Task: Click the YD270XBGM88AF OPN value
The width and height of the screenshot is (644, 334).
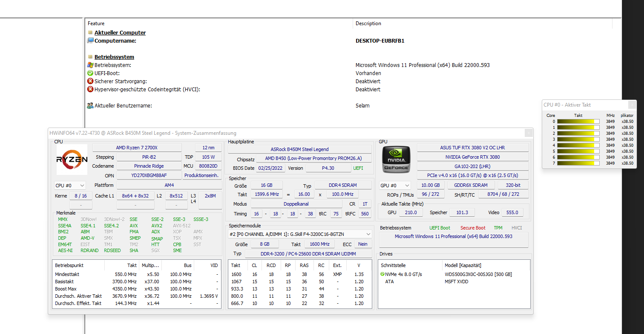Action: pyautogui.click(x=149, y=175)
